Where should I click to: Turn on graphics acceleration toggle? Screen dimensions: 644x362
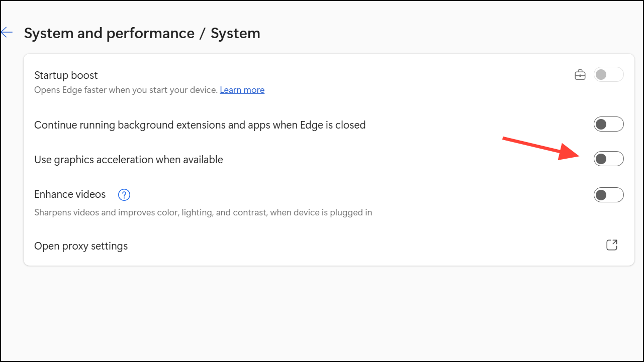[x=608, y=159]
